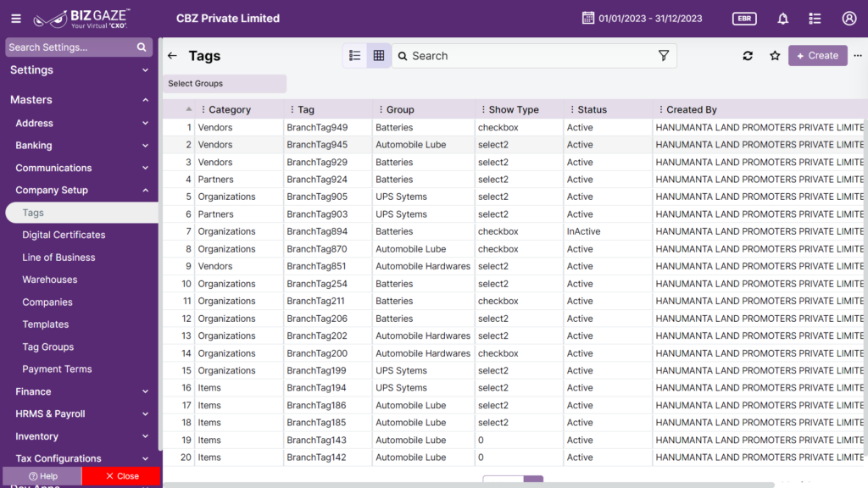Image resolution: width=868 pixels, height=488 pixels.
Task: Open Templates page
Action: pyautogui.click(x=46, y=324)
